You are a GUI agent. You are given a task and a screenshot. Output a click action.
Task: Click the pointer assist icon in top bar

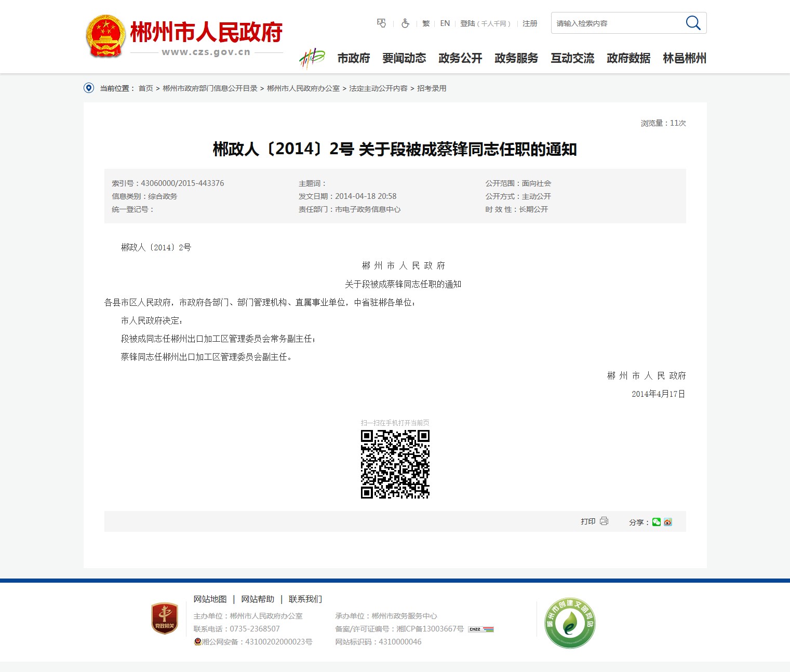pyautogui.click(x=381, y=23)
